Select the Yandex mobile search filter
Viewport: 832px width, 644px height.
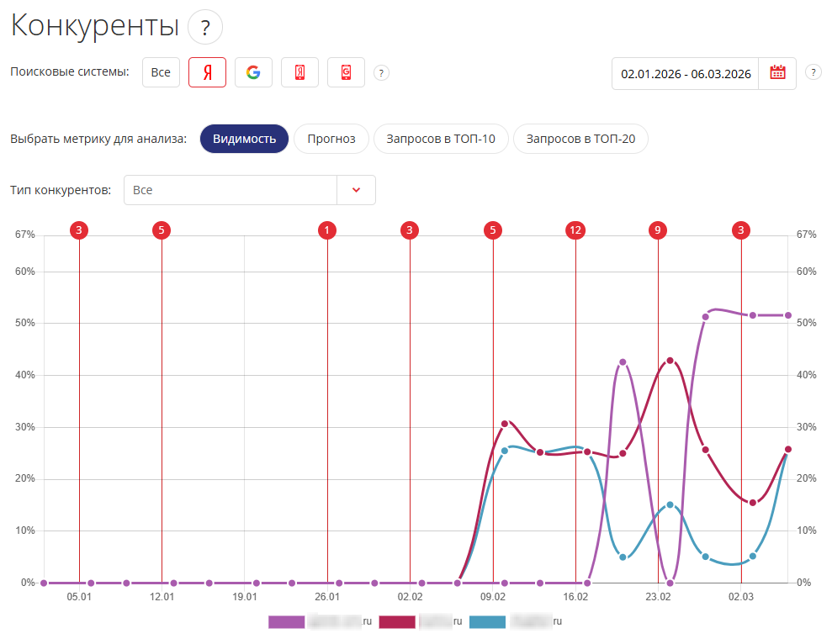point(299,73)
